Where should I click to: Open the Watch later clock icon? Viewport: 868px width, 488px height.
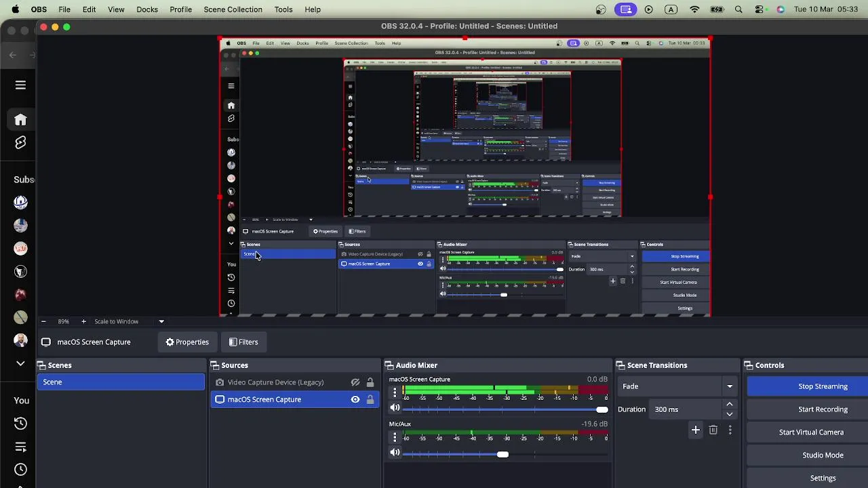(x=20, y=469)
